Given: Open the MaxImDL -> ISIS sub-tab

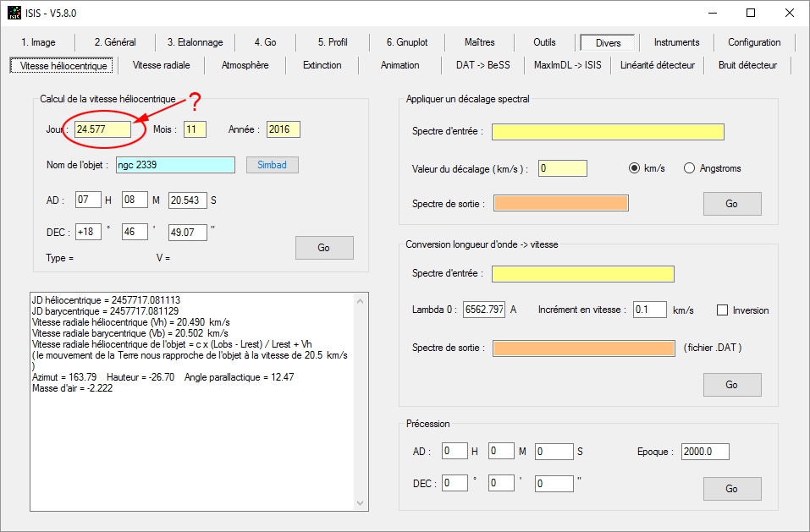Looking at the screenshot, I should [x=567, y=65].
